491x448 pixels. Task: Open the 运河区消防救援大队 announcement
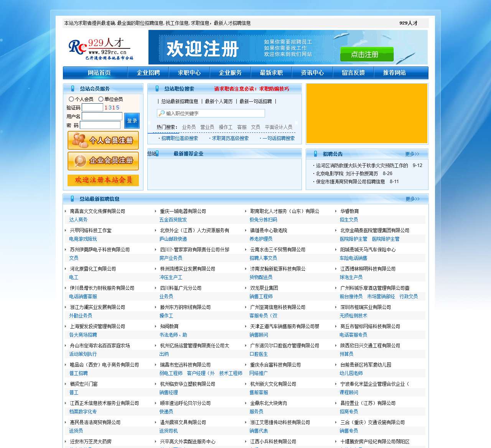pyautogui.click(x=362, y=165)
